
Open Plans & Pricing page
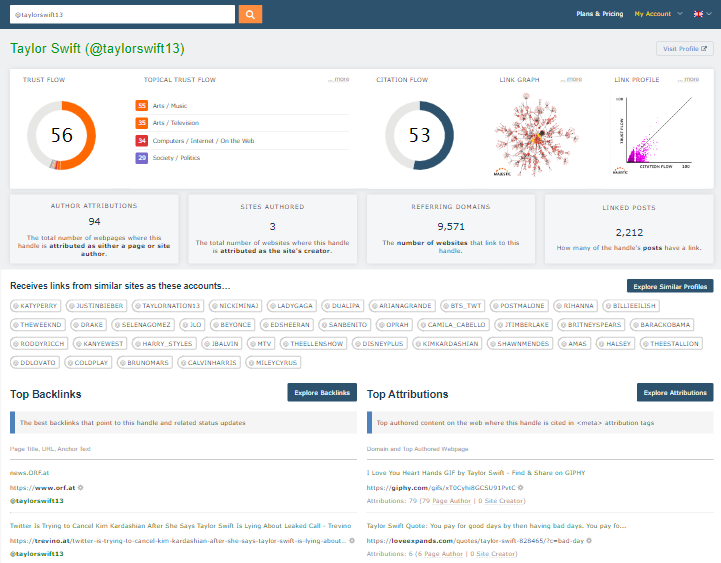(x=599, y=14)
